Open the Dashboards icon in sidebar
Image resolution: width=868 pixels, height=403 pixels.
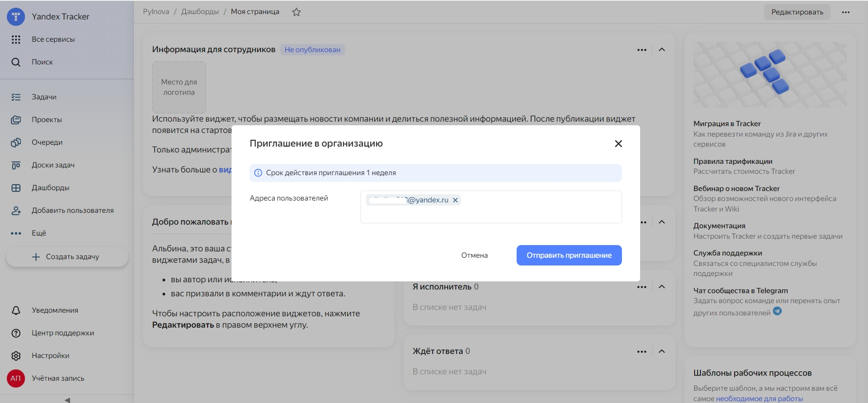click(16, 188)
